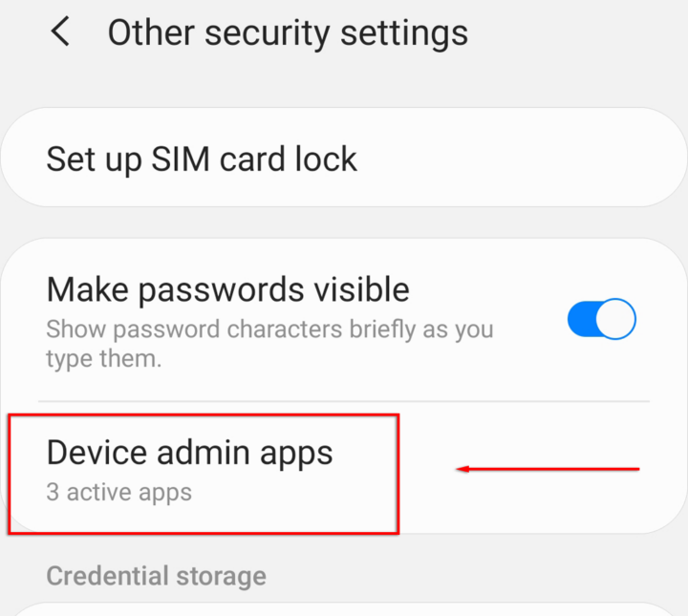Open Set up SIM card lock
The width and height of the screenshot is (688, 616).
[202, 159]
